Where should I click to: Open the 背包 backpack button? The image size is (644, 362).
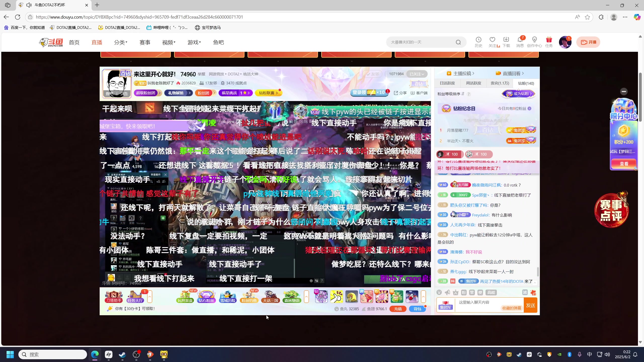tap(417, 309)
